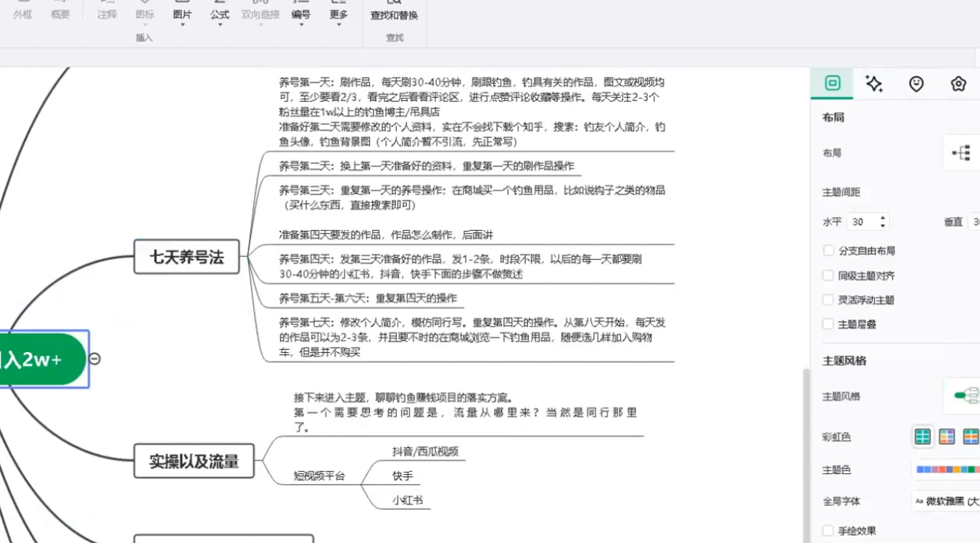Image resolution: width=980 pixels, height=543 pixels.
Task: Check the 灵活浮动主题 option
Action: tap(828, 300)
